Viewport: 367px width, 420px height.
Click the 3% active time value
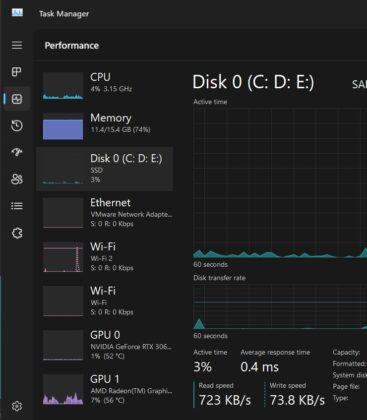[x=202, y=367]
